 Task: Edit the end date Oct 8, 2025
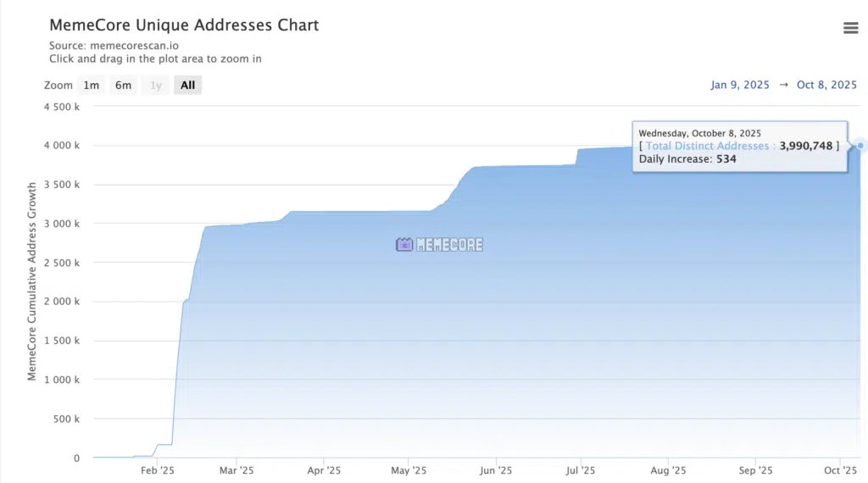[x=826, y=85]
